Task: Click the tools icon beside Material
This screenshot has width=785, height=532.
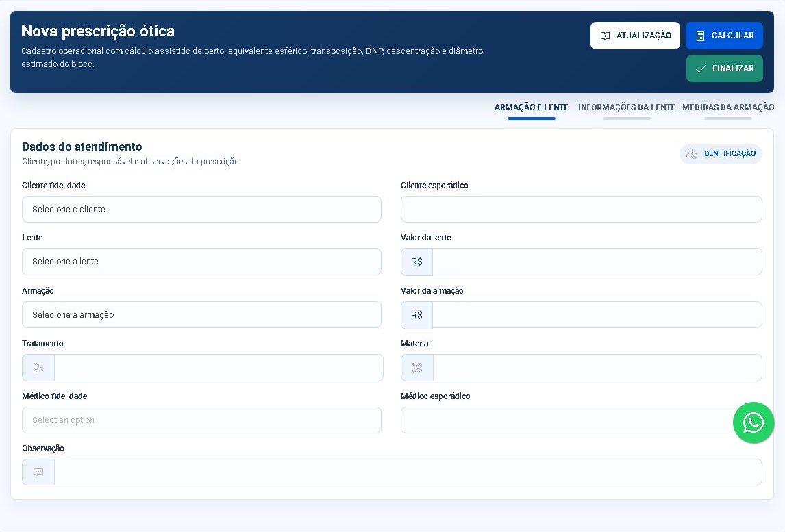Action: coord(416,368)
